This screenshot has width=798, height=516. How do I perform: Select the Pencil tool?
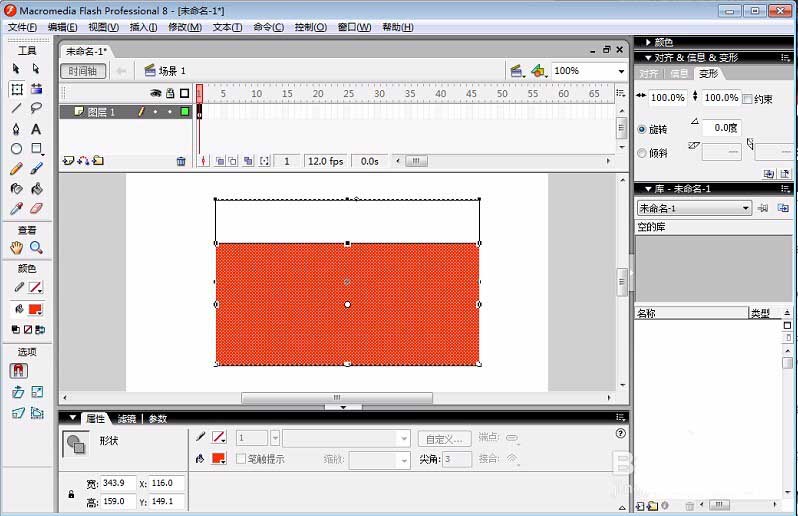(x=16, y=168)
